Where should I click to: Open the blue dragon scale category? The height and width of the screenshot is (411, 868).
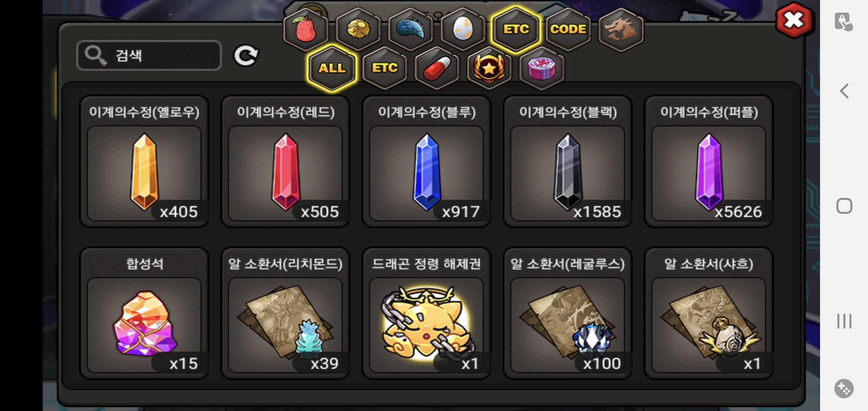click(x=410, y=29)
